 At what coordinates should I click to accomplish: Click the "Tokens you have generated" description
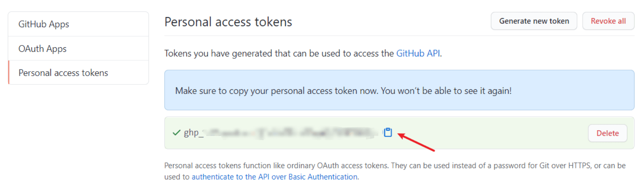point(303,53)
